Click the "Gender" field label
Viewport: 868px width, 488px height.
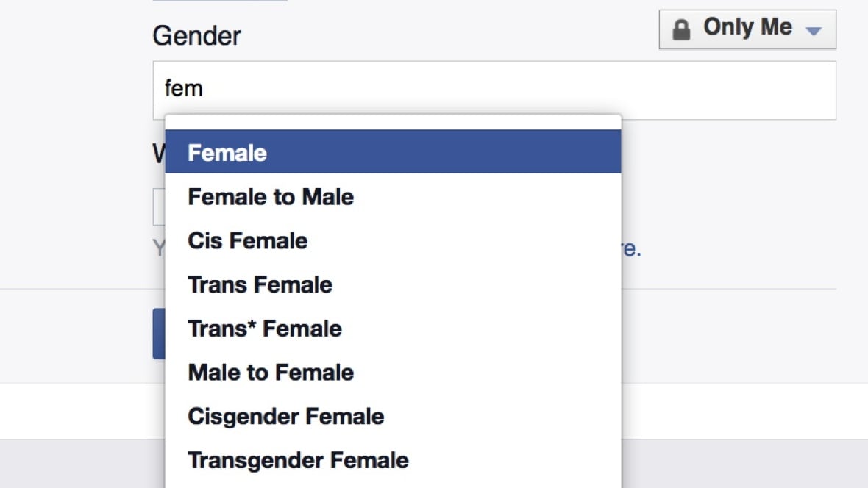point(196,35)
